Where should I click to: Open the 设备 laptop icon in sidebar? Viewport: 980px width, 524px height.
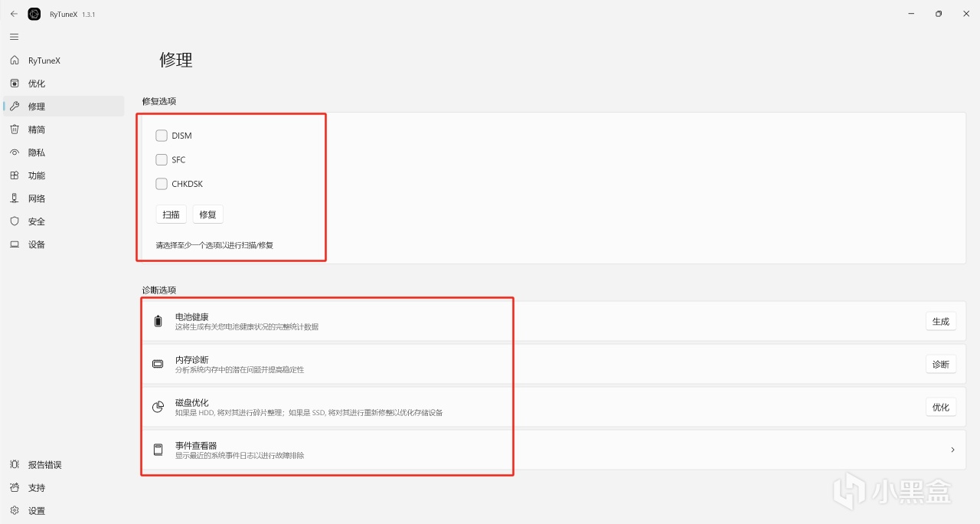pos(15,244)
